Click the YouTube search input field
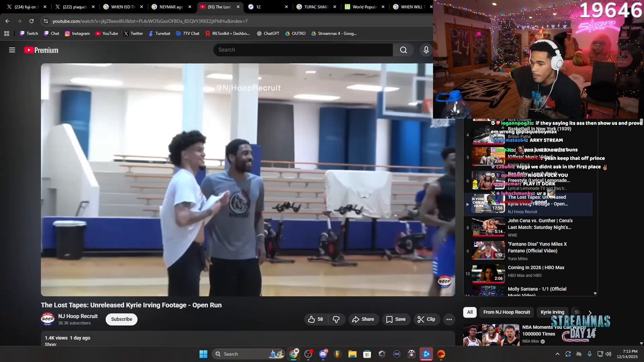Viewport: 644px width, 362px height. pos(303,50)
